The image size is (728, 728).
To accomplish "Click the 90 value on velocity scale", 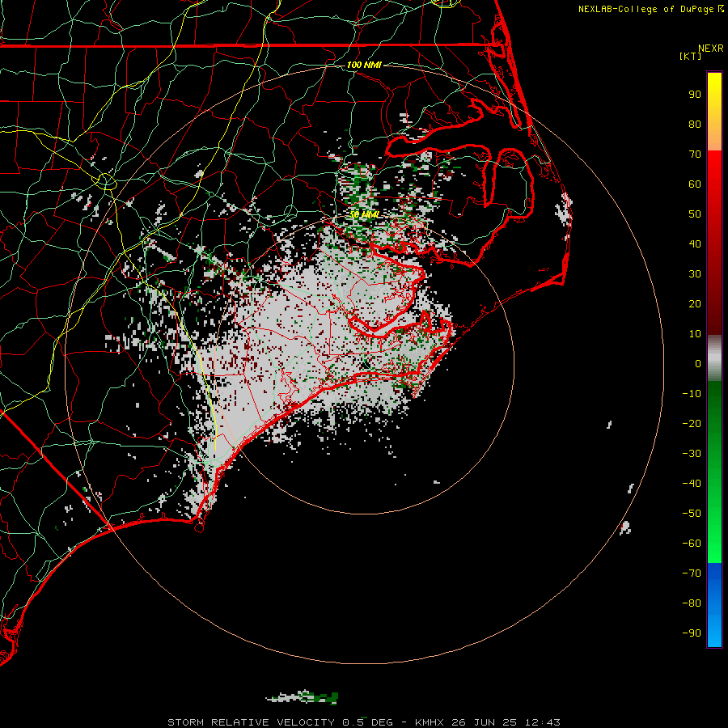I will click(695, 95).
